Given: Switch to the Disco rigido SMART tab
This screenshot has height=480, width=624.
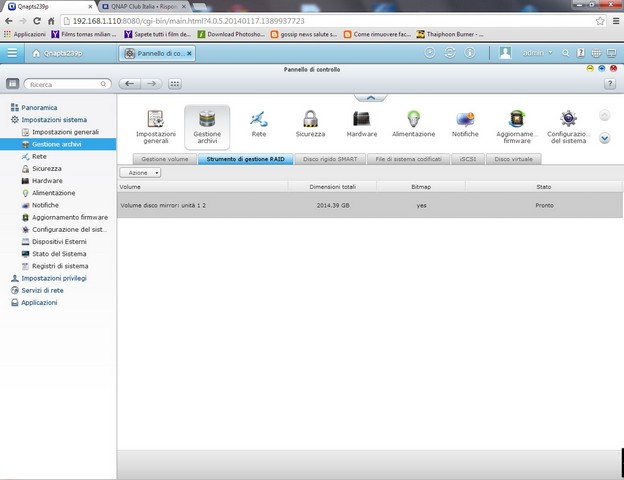Looking at the screenshot, I should click(x=329, y=159).
